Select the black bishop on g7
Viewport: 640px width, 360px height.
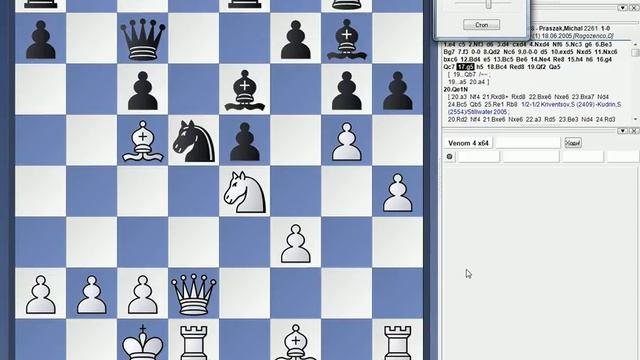[x=347, y=39]
